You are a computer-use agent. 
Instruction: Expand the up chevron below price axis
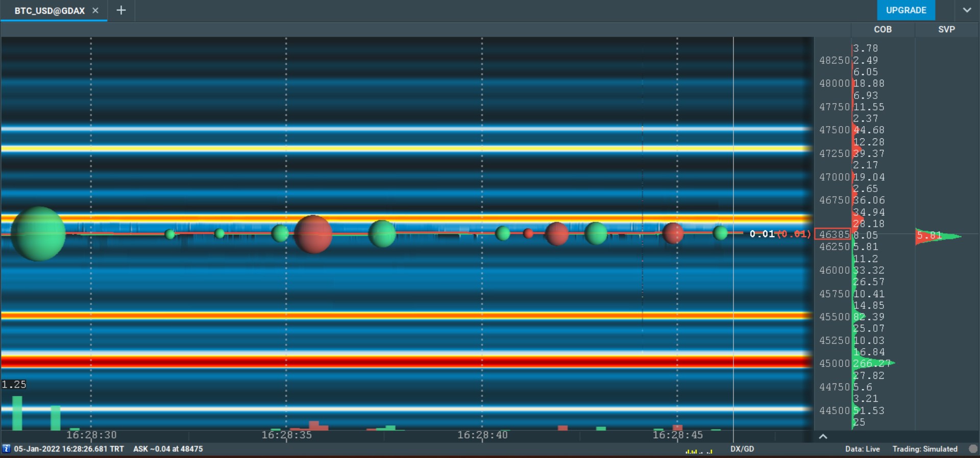[x=823, y=437]
